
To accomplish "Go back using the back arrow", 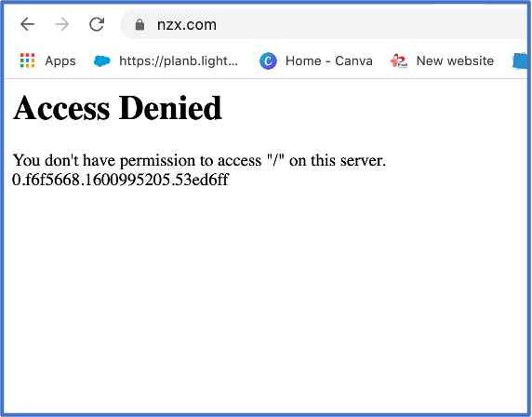I will [x=27, y=24].
